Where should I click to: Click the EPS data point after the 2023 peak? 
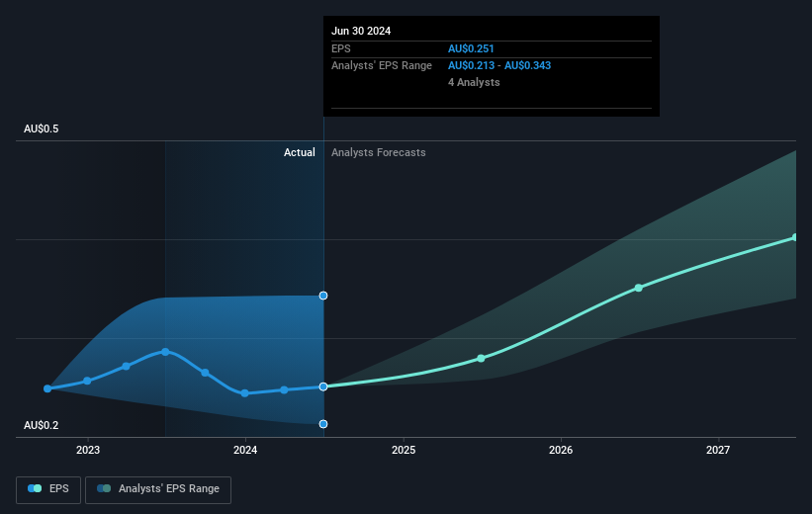(205, 373)
